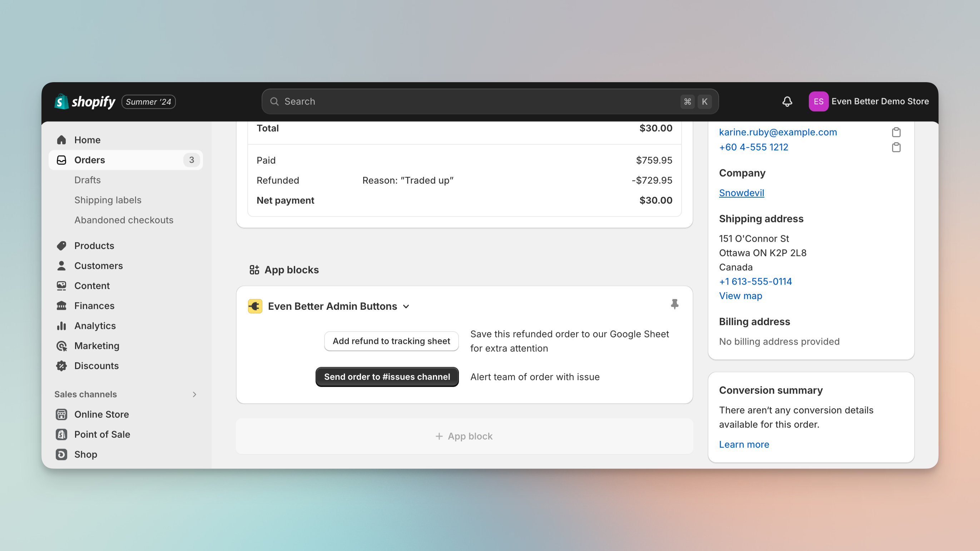
Task: Click the Summer '24 edition badge
Action: [148, 102]
